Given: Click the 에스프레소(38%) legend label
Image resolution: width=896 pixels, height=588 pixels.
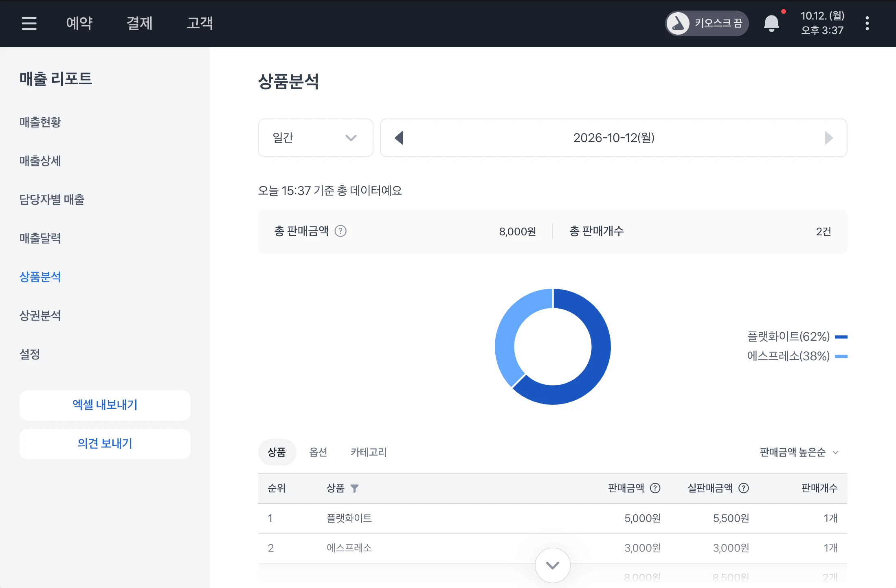Looking at the screenshot, I should coord(788,356).
